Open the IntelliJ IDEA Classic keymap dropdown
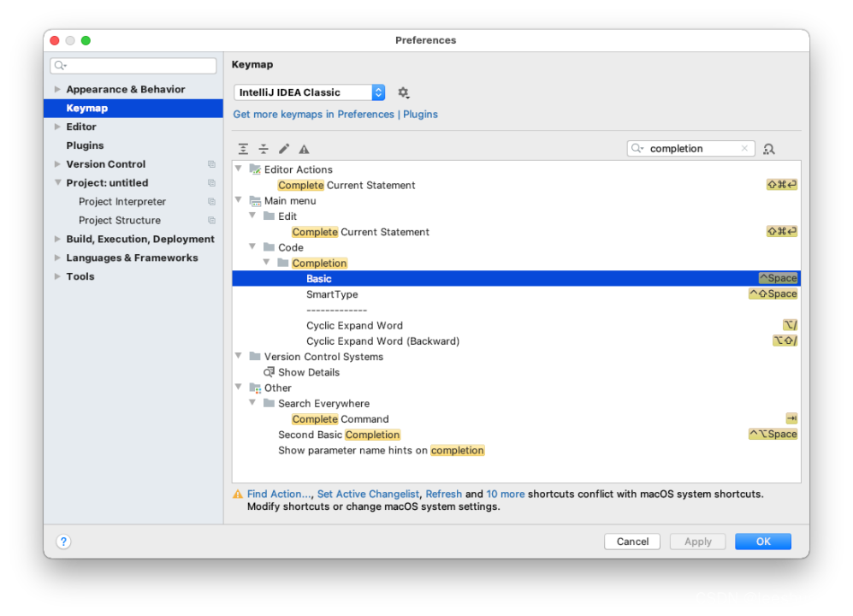The width and height of the screenshot is (853, 616). 310,92
